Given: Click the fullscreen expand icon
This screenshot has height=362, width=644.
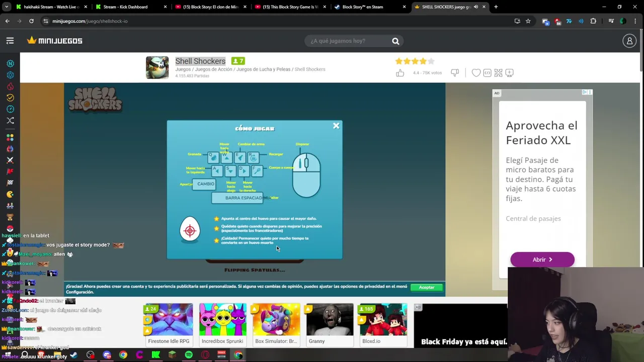Looking at the screenshot, I should click(x=498, y=73).
